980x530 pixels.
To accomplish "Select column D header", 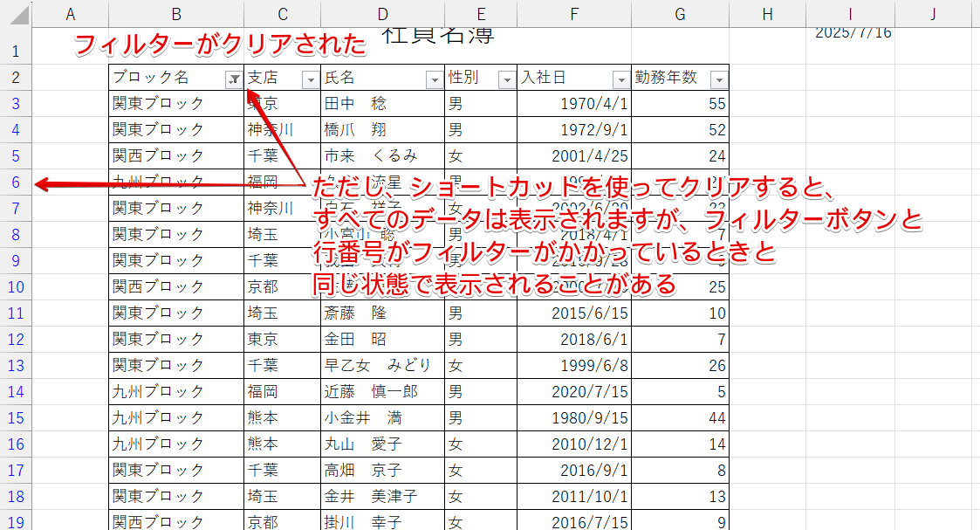I will click(382, 14).
